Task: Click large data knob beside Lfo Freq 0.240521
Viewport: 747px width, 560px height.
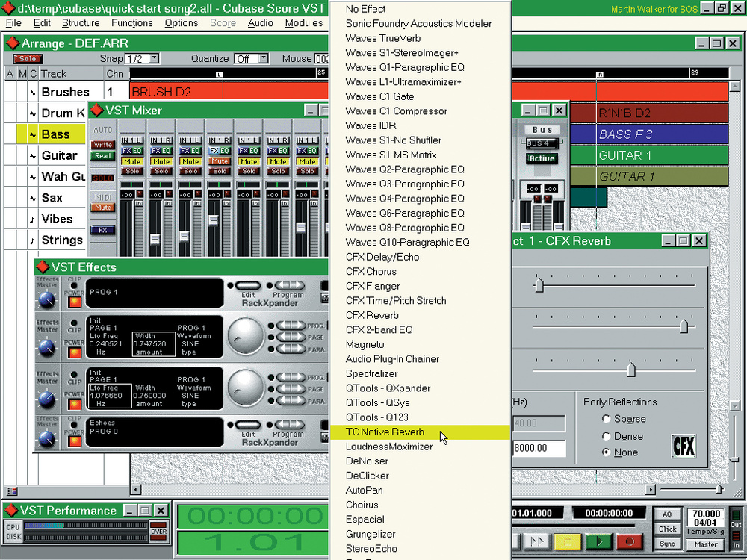Action: click(x=245, y=336)
